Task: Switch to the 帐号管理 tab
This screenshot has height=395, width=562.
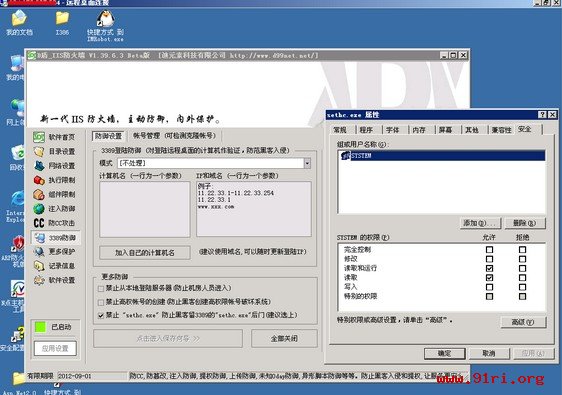Action: pyautogui.click(x=175, y=136)
